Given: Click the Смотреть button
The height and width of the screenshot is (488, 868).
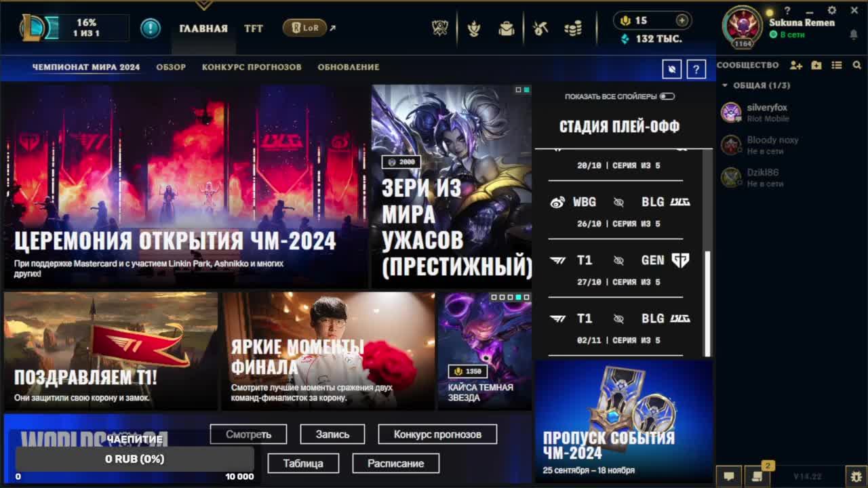Looking at the screenshot, I should pyautogui.click(x=248, y=434).
